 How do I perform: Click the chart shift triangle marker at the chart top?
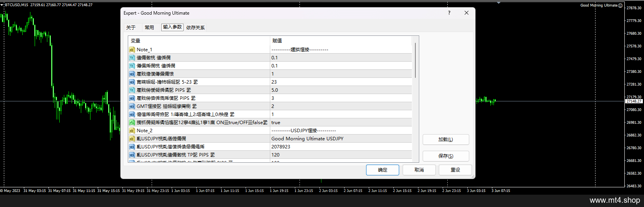coord(498,3)
